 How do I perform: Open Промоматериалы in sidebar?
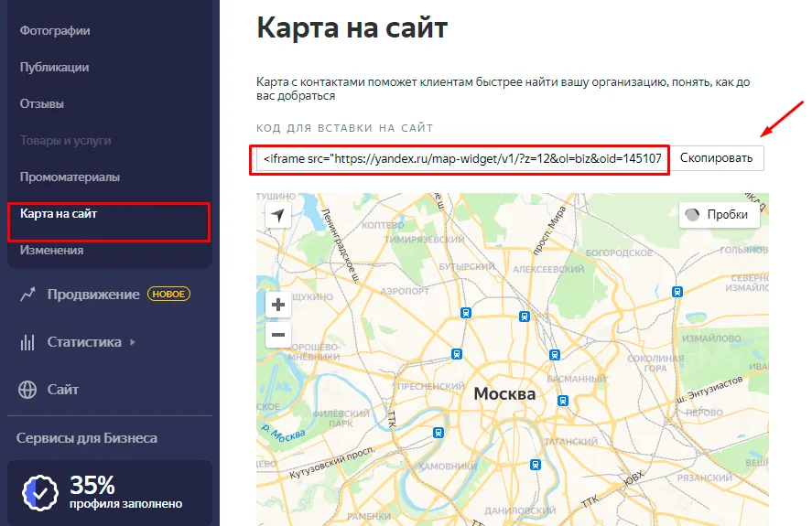(70, 177)
